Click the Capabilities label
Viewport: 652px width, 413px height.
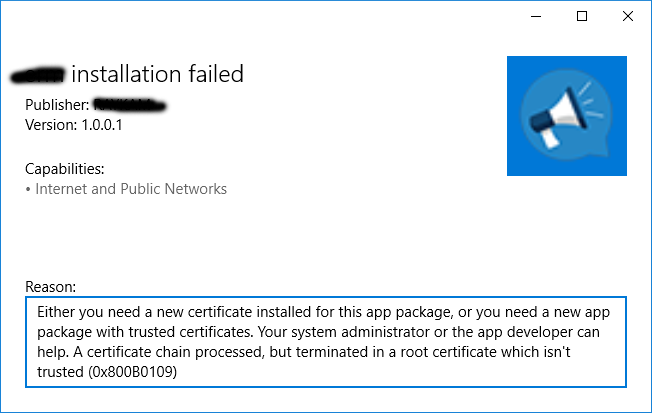click(64, 168)
